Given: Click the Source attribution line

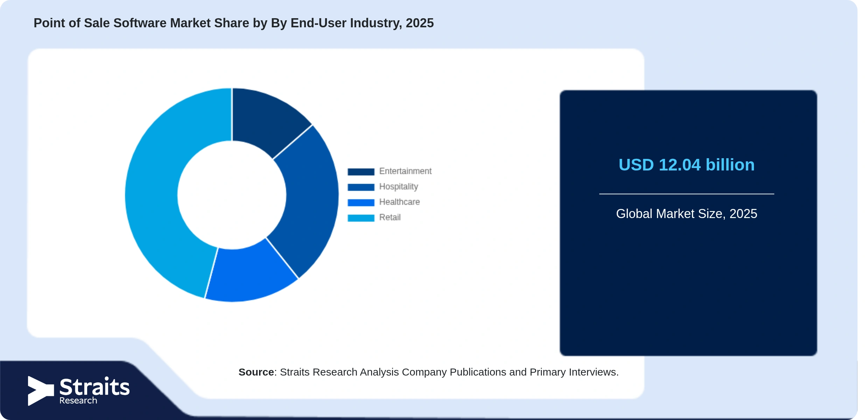Looking at the screenshot, I should [428, 372].
